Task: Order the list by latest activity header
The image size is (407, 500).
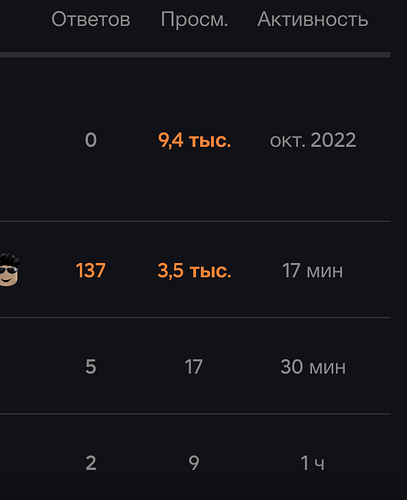Action: pos(313,19)
